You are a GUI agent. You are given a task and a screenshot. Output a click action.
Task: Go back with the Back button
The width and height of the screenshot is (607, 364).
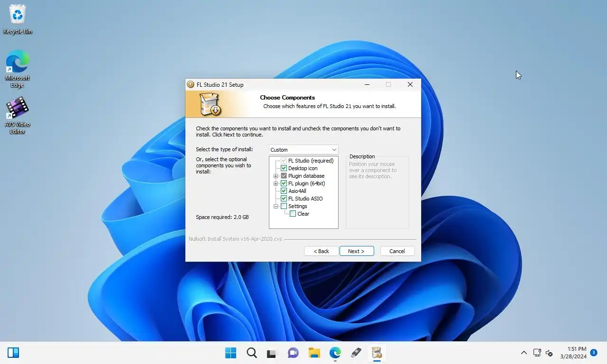coord(321,251)
